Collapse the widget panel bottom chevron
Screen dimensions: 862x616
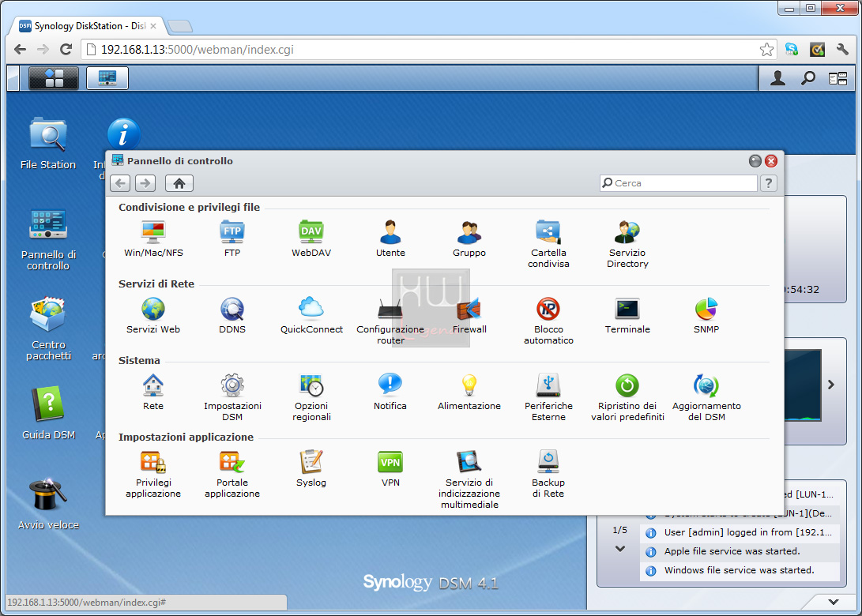click(x=834, y=602)
